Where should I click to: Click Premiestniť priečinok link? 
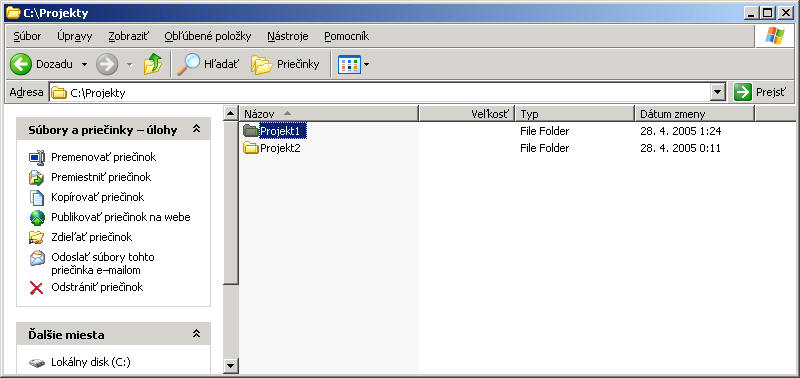click(x=101, y=177)
